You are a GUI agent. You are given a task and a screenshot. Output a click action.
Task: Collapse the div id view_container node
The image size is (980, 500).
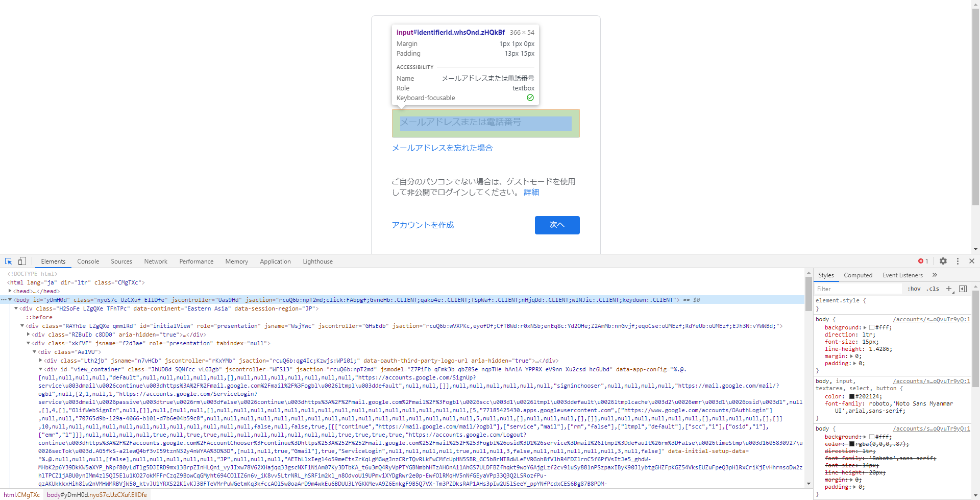click(x=40, y=369)
